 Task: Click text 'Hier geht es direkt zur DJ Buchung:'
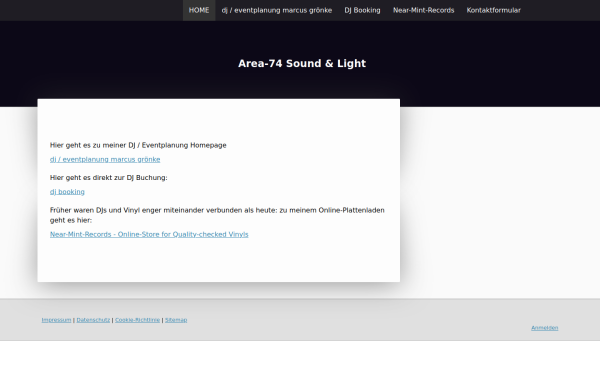coord(109,178)
